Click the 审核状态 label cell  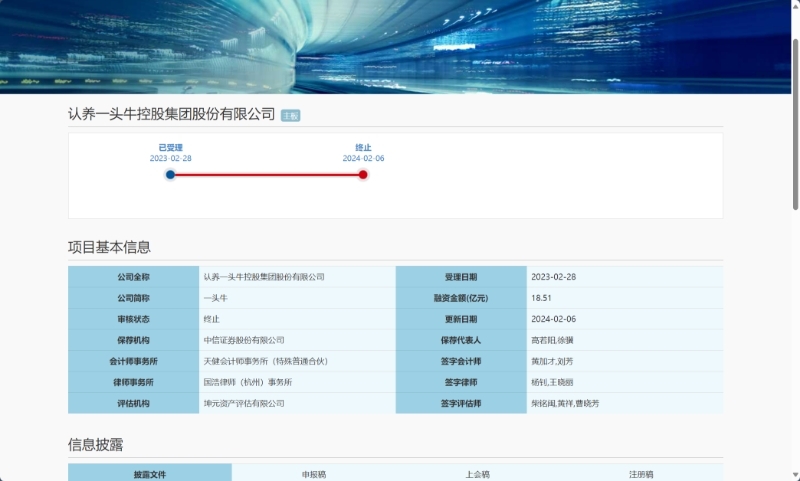[133, 319]
